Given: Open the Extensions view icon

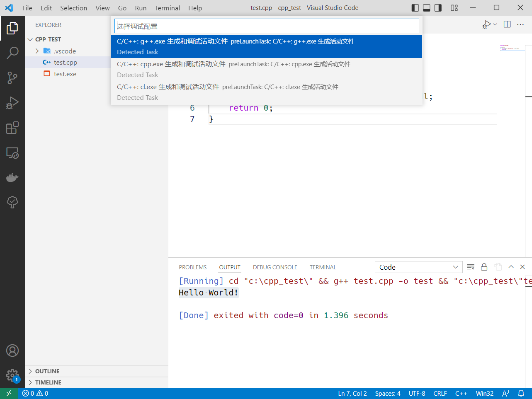Looking at the screenshot, I should [12, 128].
